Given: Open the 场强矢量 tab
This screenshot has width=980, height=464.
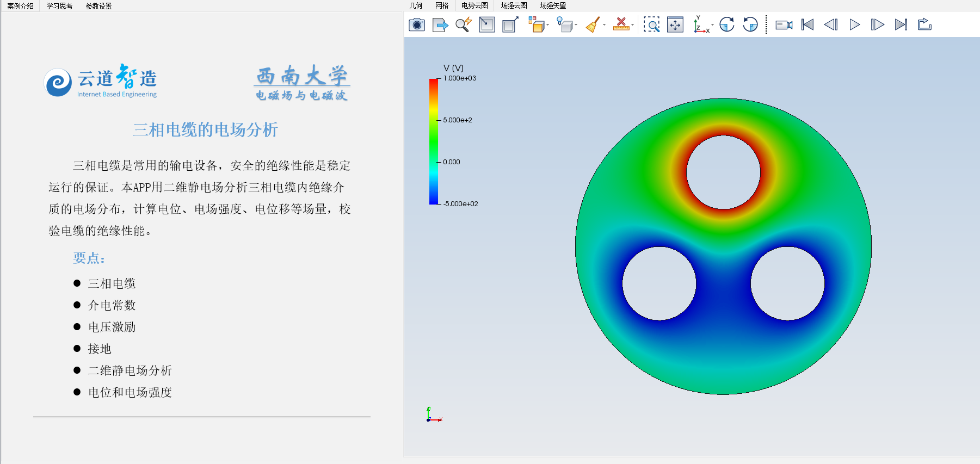Looking at the screenshot, I should (553, 5).
